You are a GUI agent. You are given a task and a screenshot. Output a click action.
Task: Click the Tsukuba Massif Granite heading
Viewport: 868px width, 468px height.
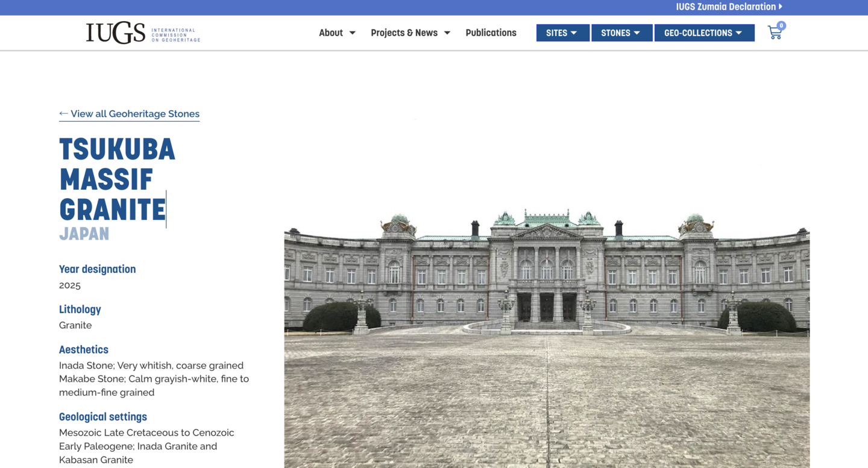point(117,179)
